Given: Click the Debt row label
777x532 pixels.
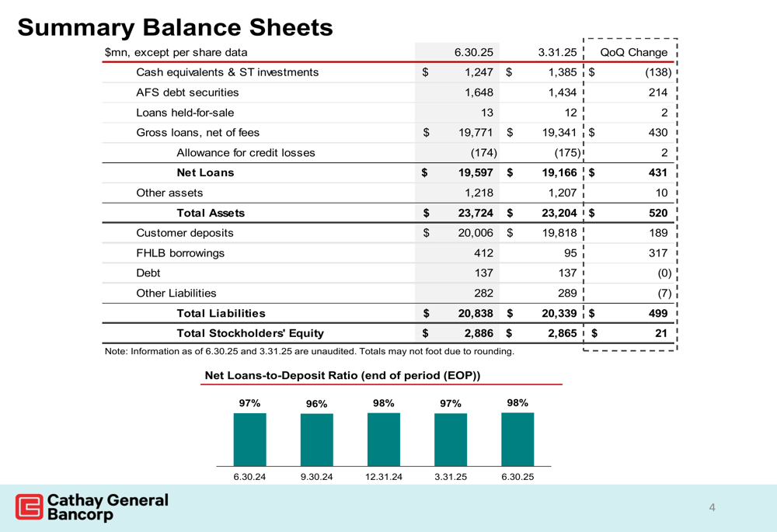Looking at the screenshot, I should 148,273.
